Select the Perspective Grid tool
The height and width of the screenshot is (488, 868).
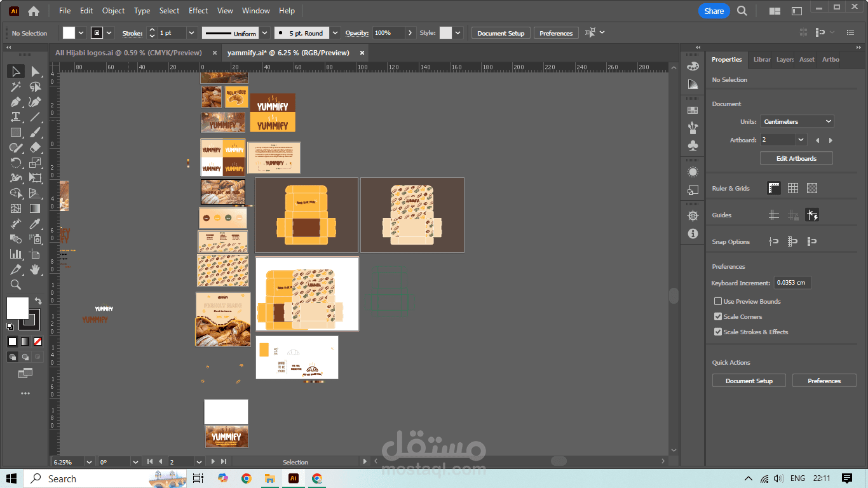[x=36, y=193]
